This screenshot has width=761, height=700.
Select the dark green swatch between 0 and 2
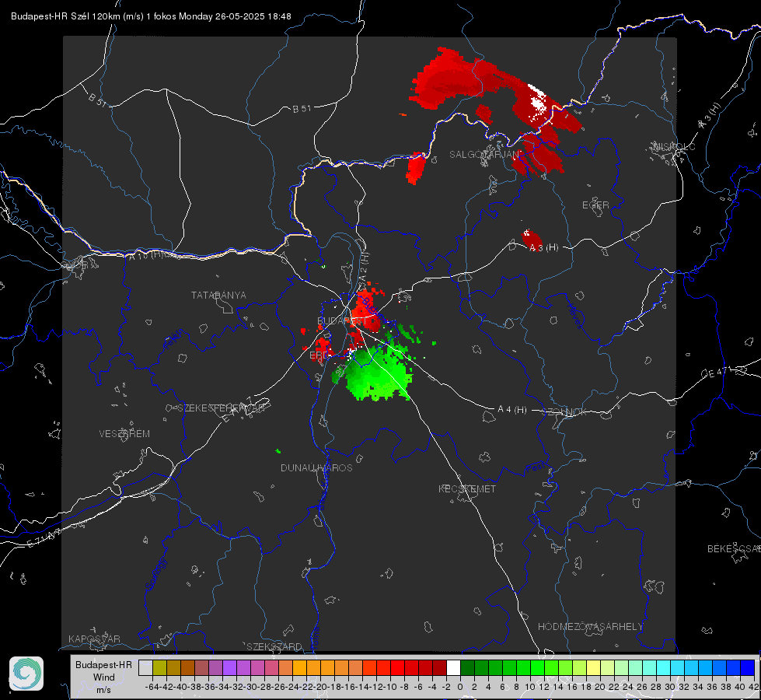point(467,668)
